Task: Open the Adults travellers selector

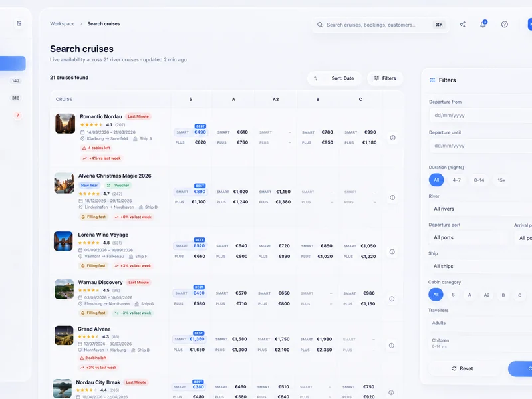Action: [x=480, y=323]
